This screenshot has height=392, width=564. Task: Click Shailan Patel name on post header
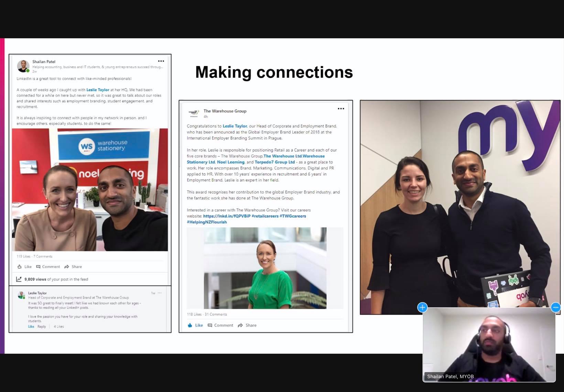point(44,62)
